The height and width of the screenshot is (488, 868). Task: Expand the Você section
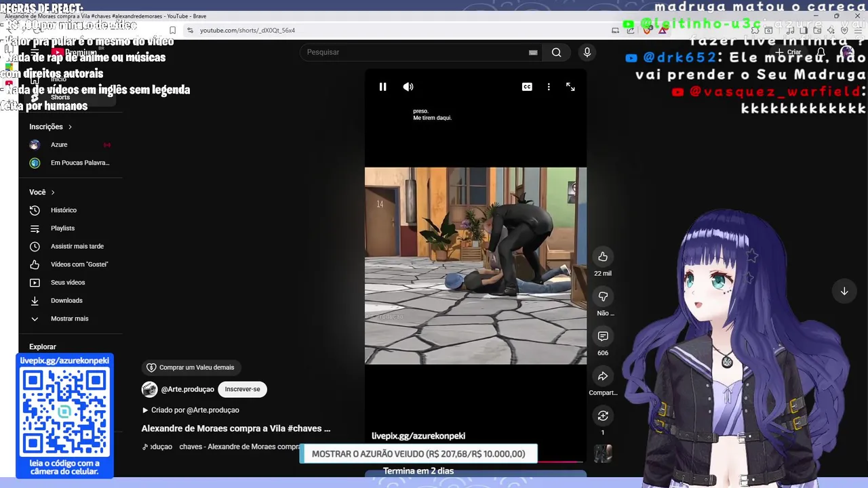pos(42,192)
